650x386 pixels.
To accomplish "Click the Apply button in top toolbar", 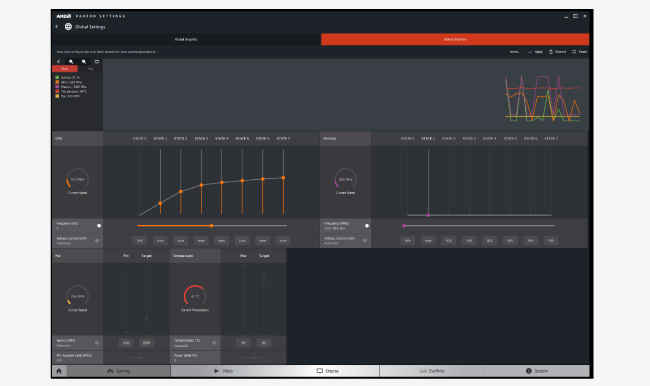I will pyautogui.click(x=535, y=52).
